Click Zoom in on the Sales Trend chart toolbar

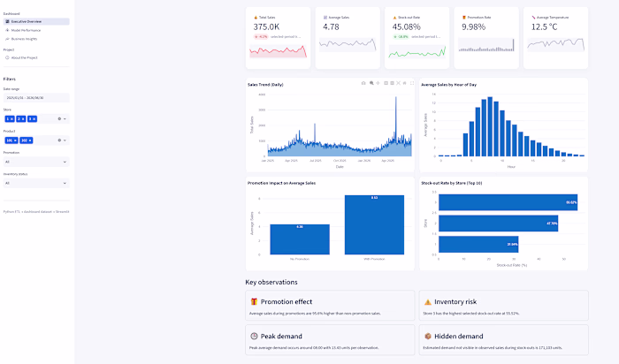(386, 83)
